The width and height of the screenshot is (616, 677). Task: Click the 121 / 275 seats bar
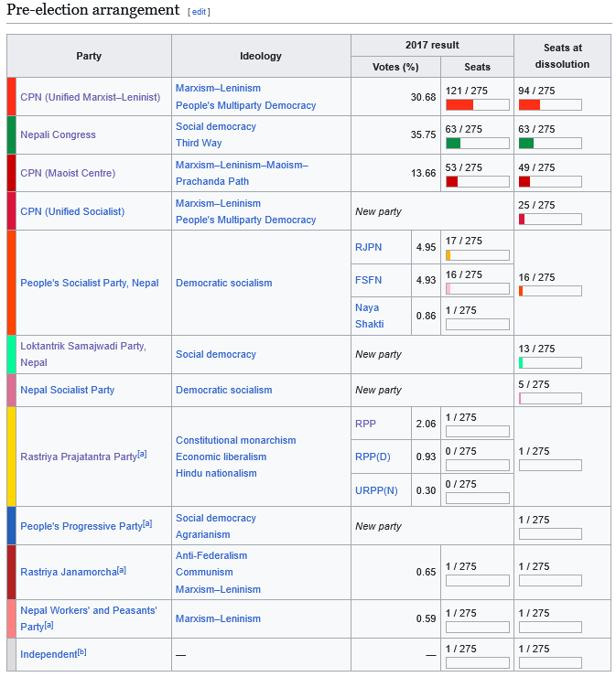pyautogui.click(x=478, y=105)
